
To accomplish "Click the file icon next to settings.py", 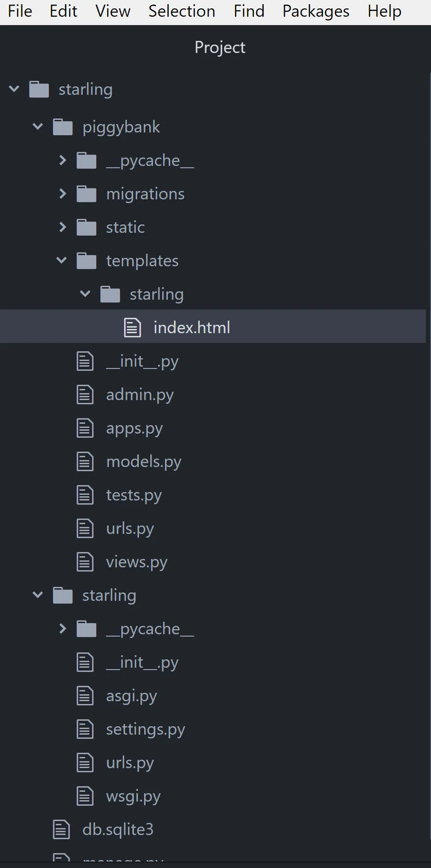I will tap(85, 729).
